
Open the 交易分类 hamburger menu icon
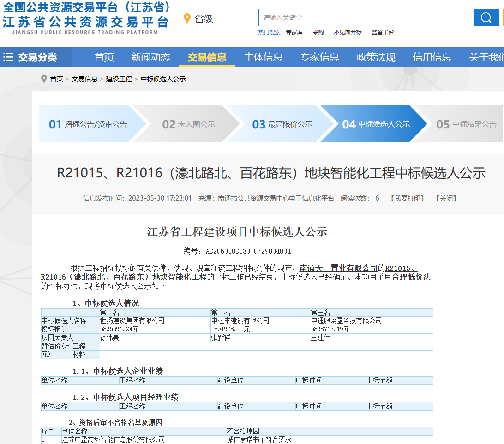point(8,56)
